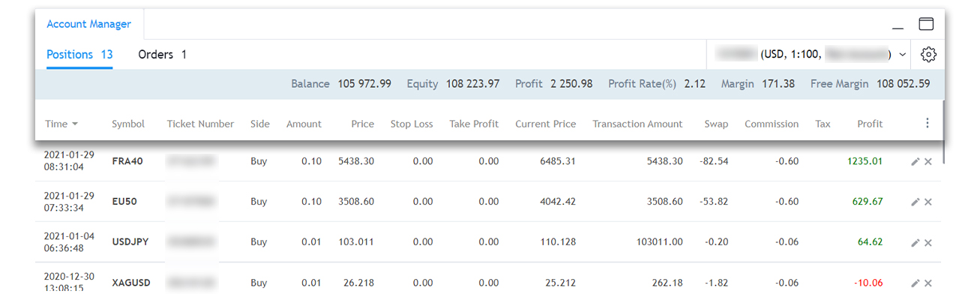The image size is (980, 300).
Task: Expand the account selector dropdown
Action: click(902, 55)
